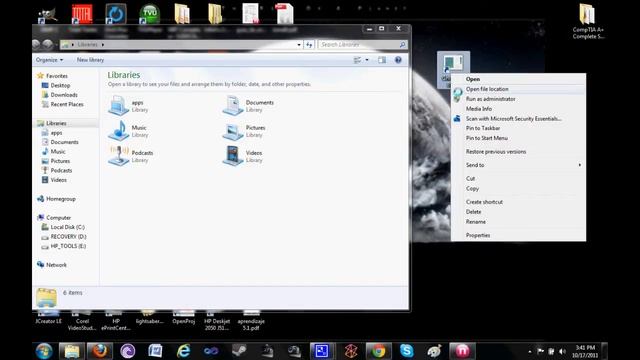The height and width of the screenshot is (360, 640).
Task: Open the PDF file icon on desktop
Action: [284, 13]
